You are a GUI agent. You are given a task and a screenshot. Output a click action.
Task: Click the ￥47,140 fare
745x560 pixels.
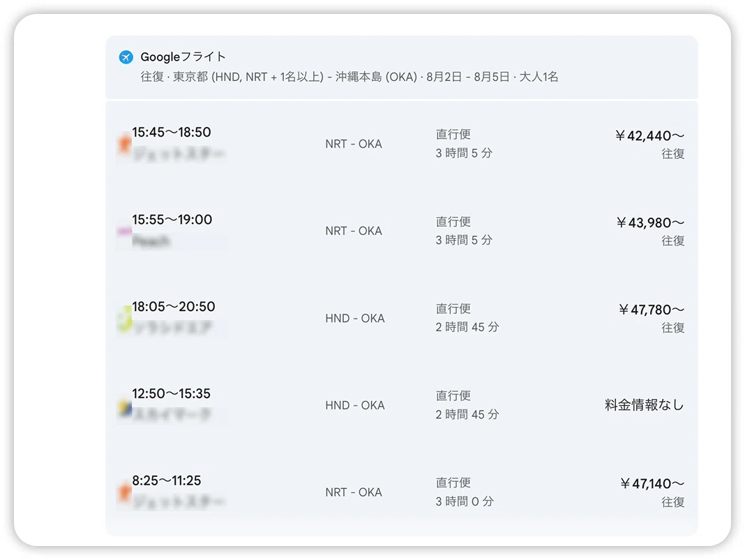(x=652, y=484)
